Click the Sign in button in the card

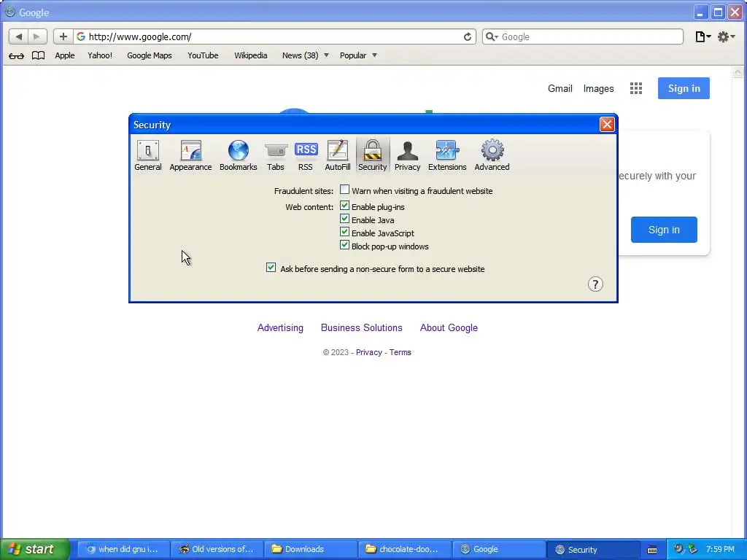(664, 230)
